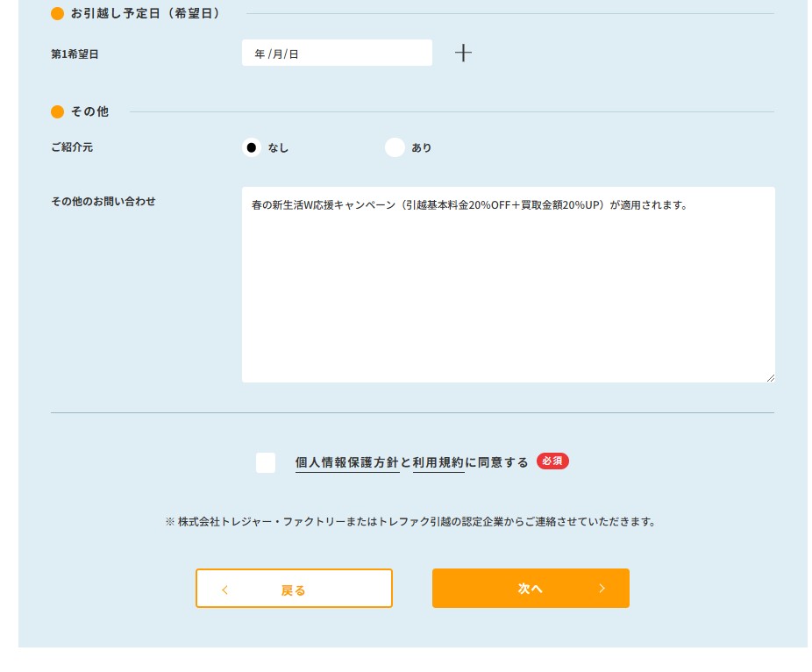Click the resize handle of the inquiry textarea
Viewport: 812px width, 672px height.
[x=770, y=377]
